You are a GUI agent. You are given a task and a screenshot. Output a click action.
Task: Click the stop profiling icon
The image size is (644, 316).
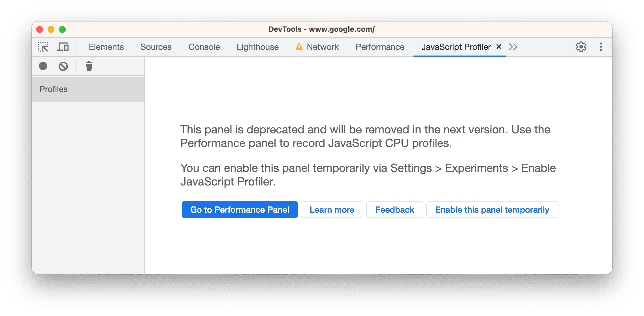point(64,66)
